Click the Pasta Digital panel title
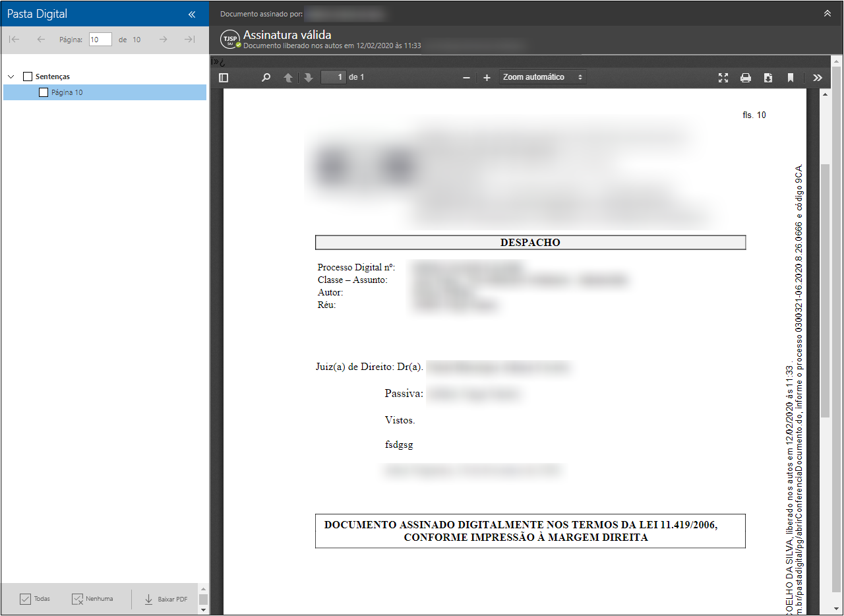The image size is (844, 616). coord(37,14)
